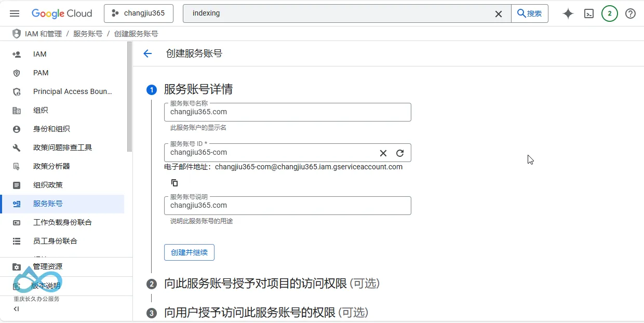Click the sidebar vertical scrollbar
644x323 pixels.
tap(129, 97)
